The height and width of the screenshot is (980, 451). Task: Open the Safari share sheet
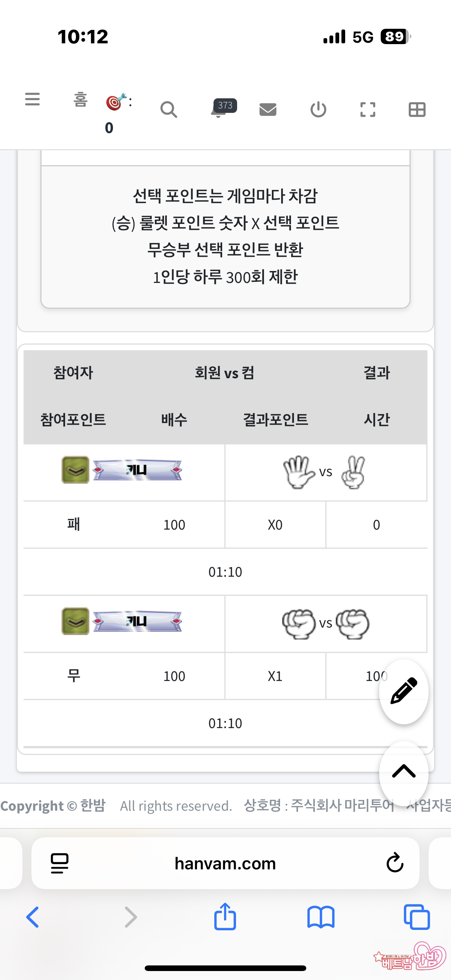point(225,916)
